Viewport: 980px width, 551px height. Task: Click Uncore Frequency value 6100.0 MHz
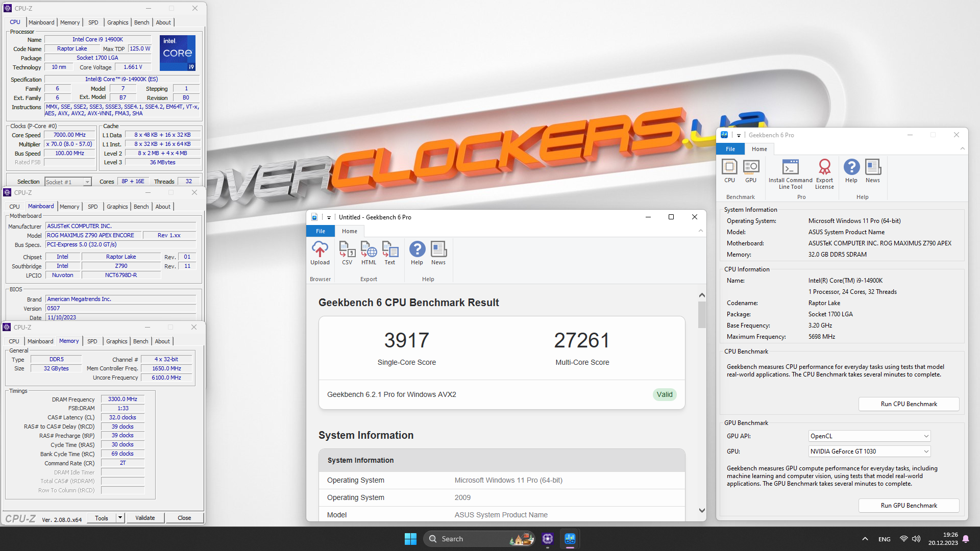point(166,378)
